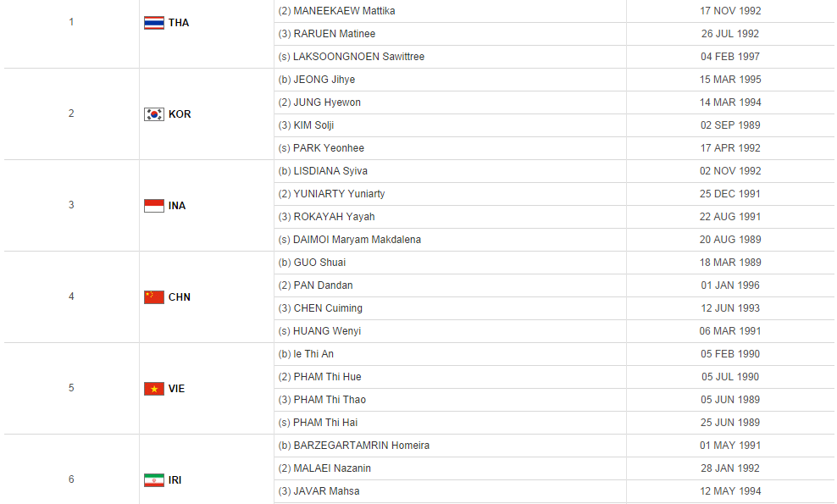The width and height of the screenshot is (837, 504).
Task: Select PHAM Thi Hue row
Action: click(x=327, y=377)
